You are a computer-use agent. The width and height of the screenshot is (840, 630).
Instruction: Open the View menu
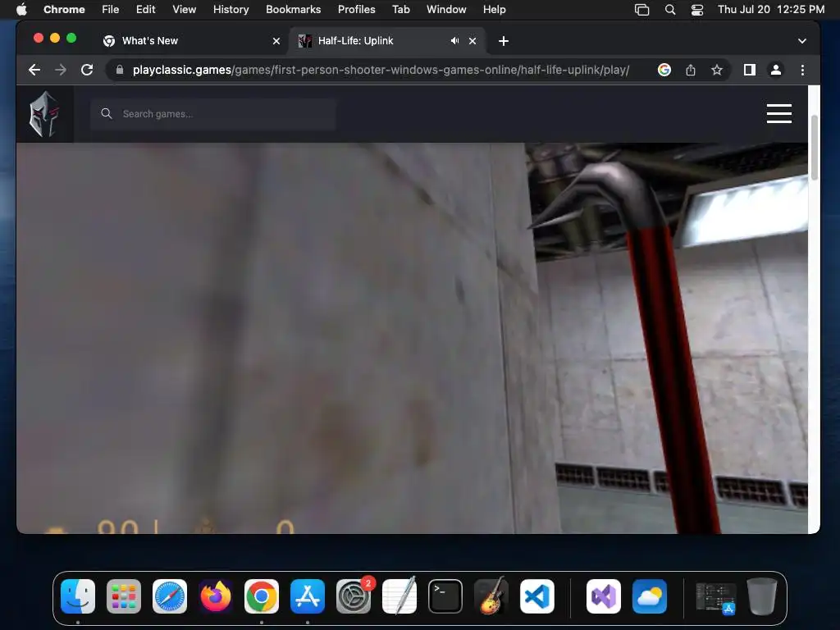coord(184,9)
